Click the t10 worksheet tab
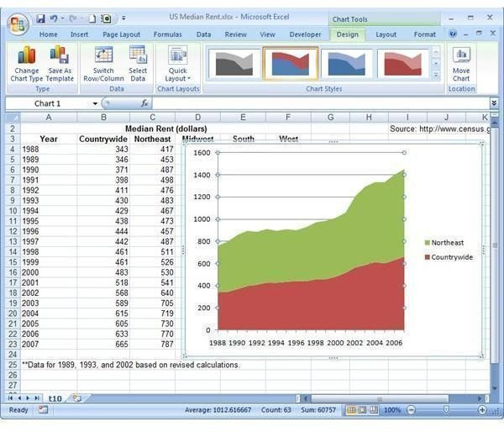504x432 pixels. tap(55, 399)
